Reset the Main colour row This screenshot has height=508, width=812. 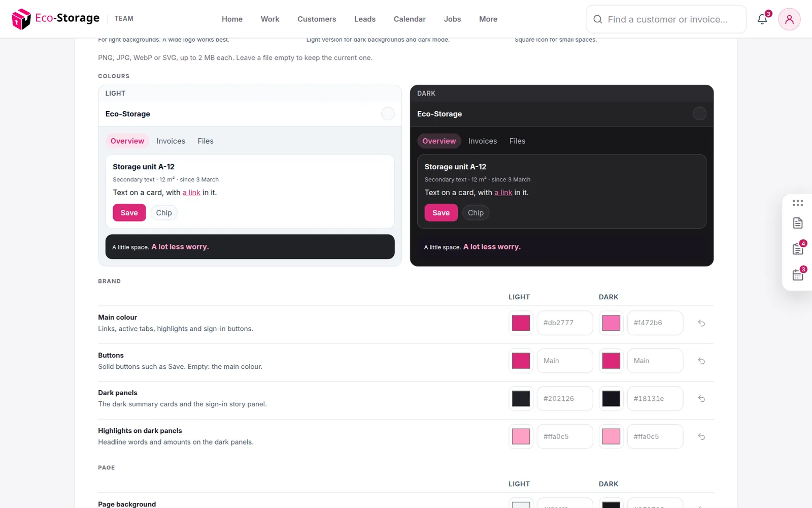701,323
